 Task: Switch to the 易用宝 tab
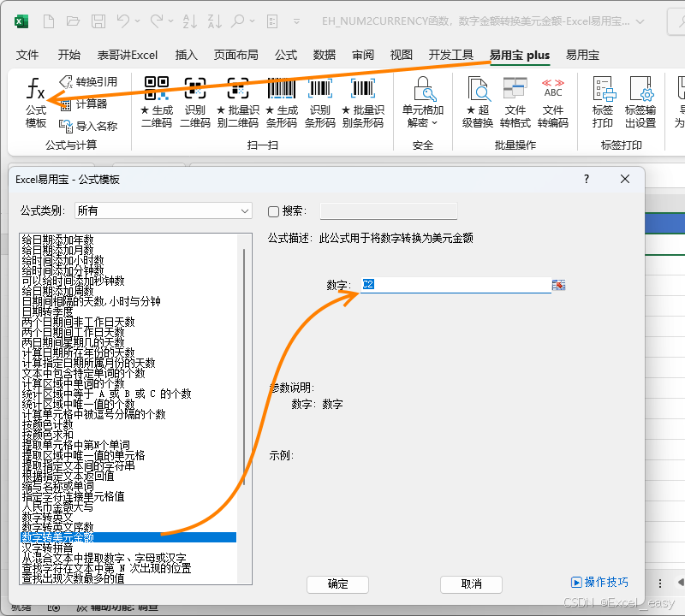tap(582, 55)
